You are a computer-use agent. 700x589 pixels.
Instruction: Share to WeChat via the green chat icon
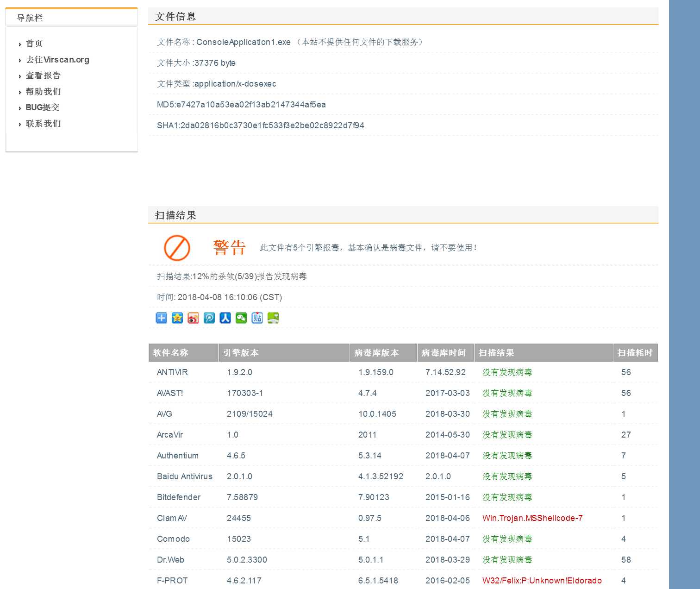point(241,318)
